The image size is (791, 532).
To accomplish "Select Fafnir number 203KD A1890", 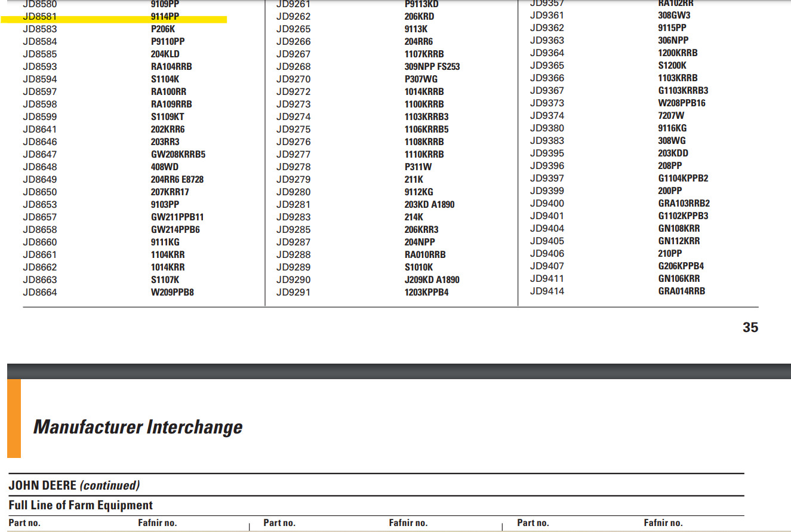I will (429, 205).
